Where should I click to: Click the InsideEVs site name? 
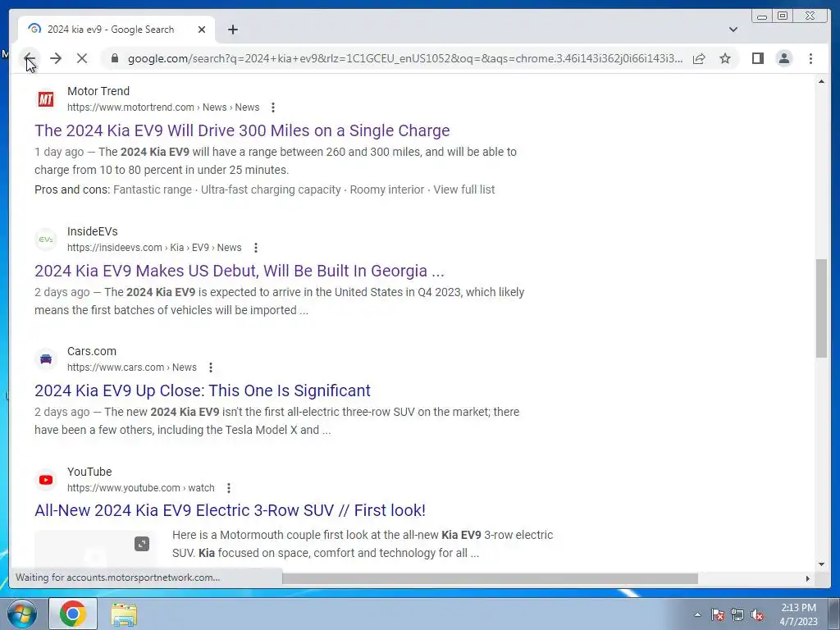[x=92, y=231]
